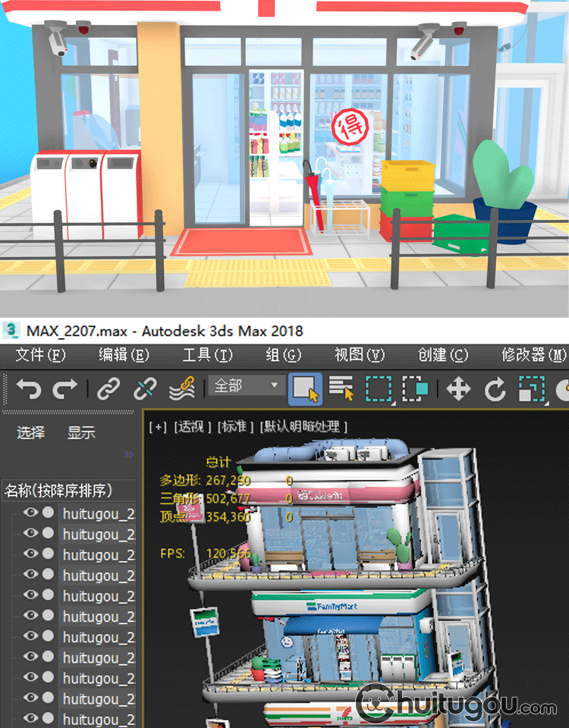Choose Rectangular Selection Region tool
569x728 pixels.
(x=379, y=390)
